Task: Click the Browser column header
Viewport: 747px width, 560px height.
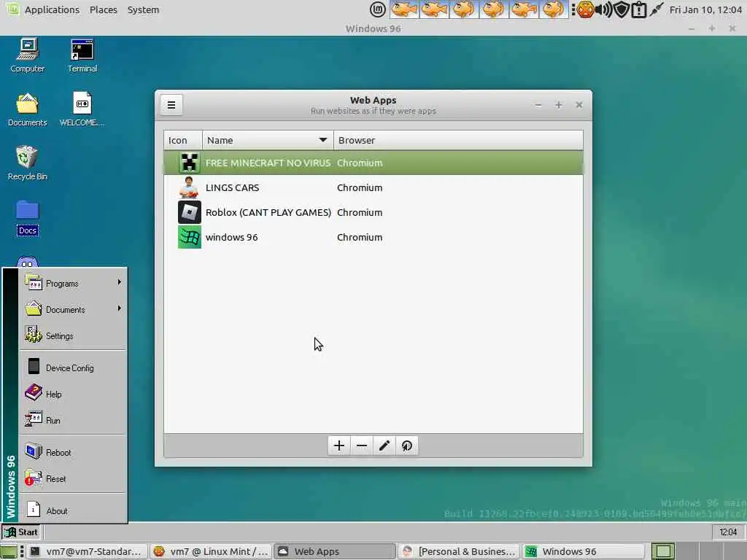Action: click(x=458, y=141)
